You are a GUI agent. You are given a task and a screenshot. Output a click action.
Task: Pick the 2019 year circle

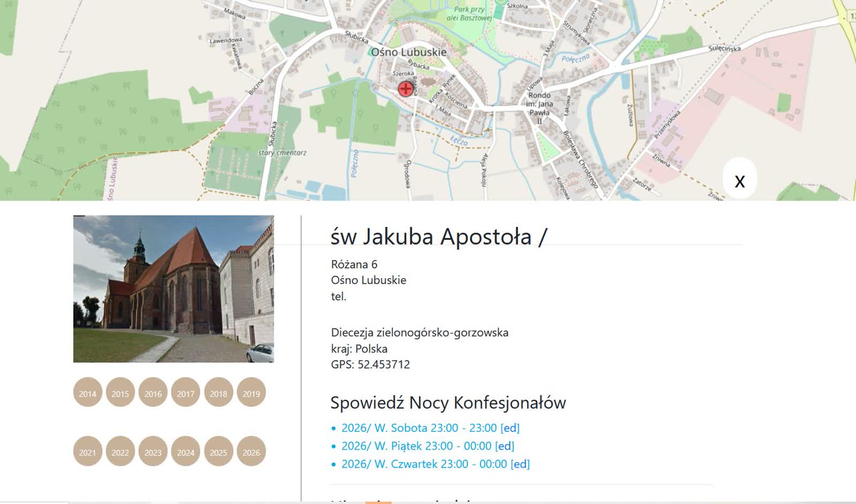[x=251, y=393]
